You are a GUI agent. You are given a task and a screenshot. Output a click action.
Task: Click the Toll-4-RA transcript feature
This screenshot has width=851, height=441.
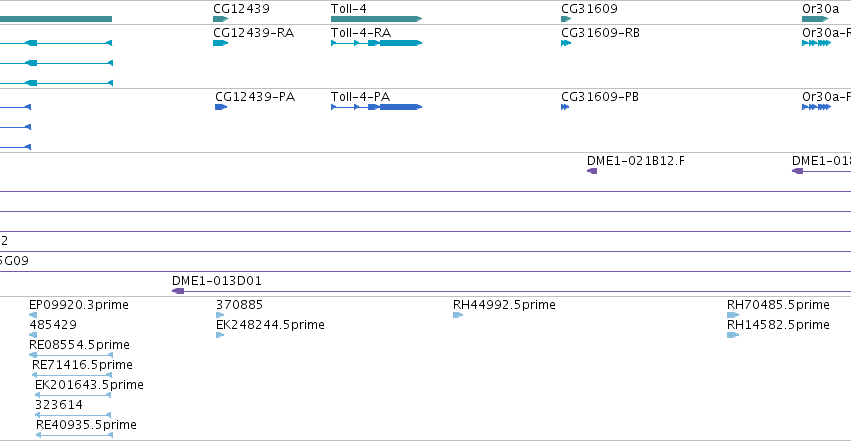point(376,43)
